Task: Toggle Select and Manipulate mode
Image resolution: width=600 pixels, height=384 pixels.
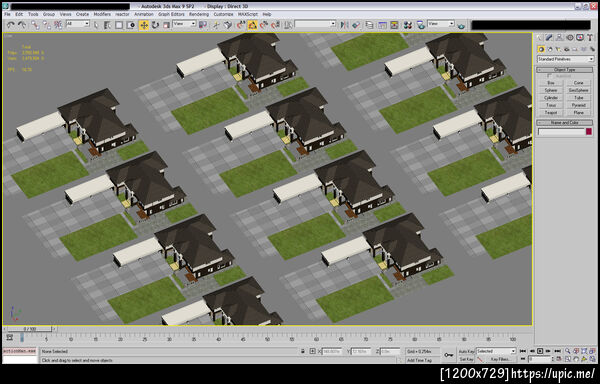Action: (x=217, y=25)
